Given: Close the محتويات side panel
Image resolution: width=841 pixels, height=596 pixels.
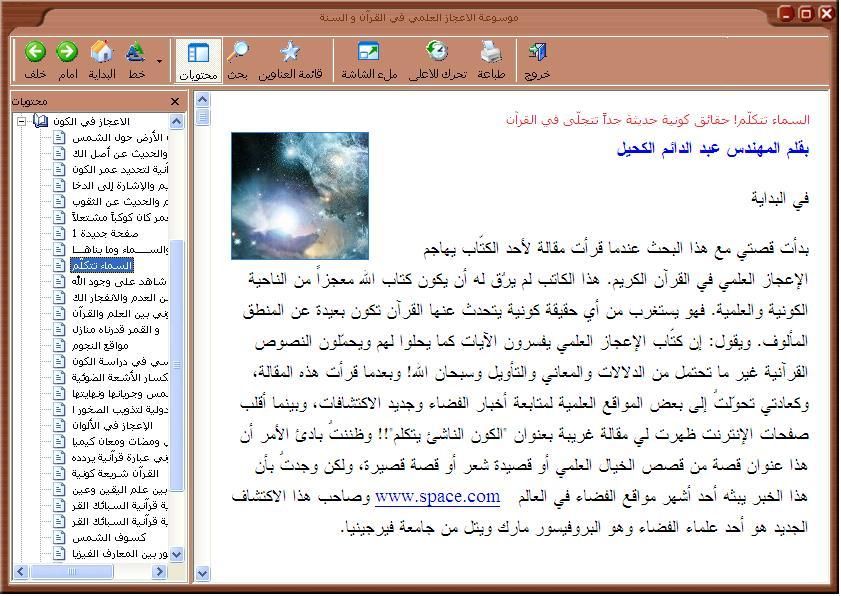Looking at the screenshot, I should point(175,101).
